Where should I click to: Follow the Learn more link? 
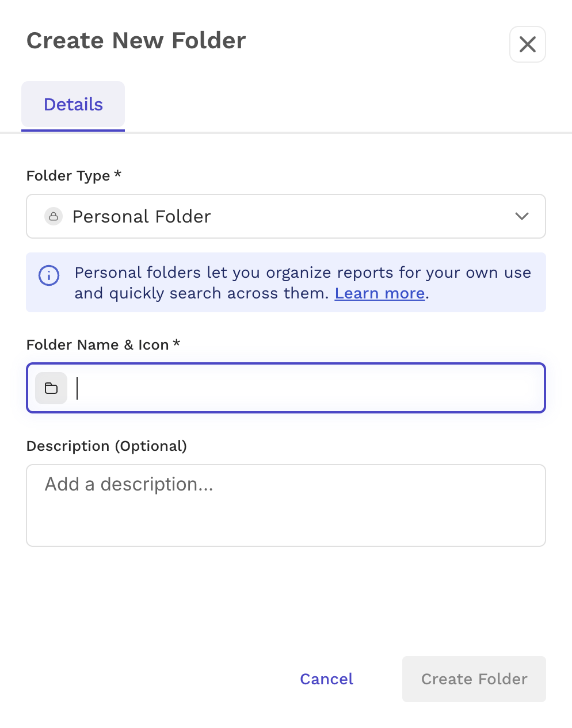[x=380, y=293]
